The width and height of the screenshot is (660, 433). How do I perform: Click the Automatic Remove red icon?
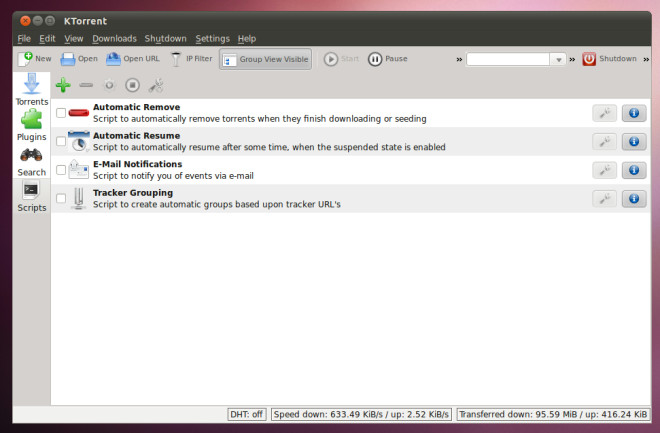(79, 113)
